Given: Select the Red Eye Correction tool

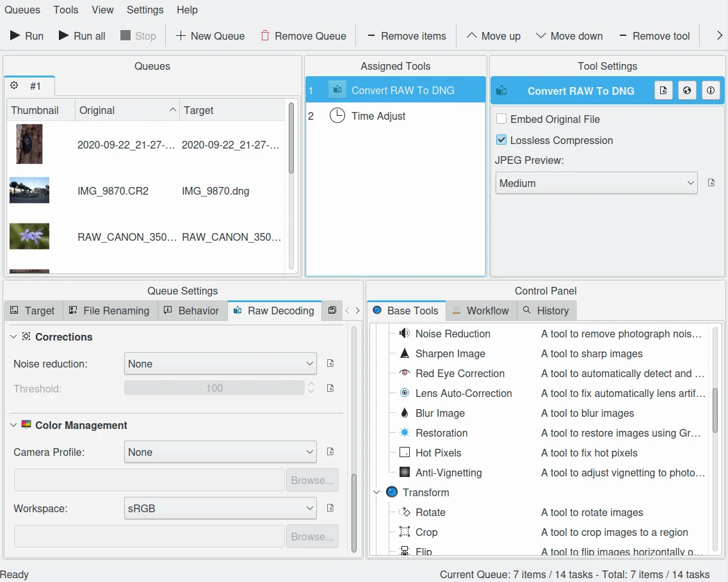Looking at the screenshot, I should click(x=460, y=373).
